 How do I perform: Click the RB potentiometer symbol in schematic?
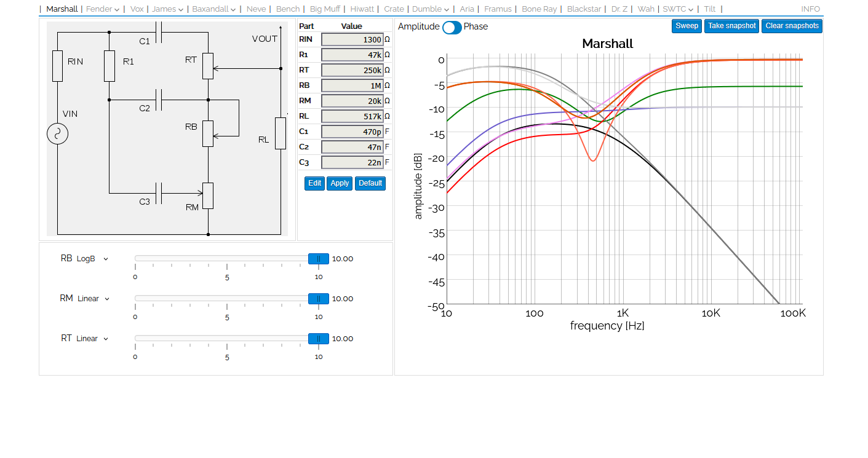coord(208,133)
